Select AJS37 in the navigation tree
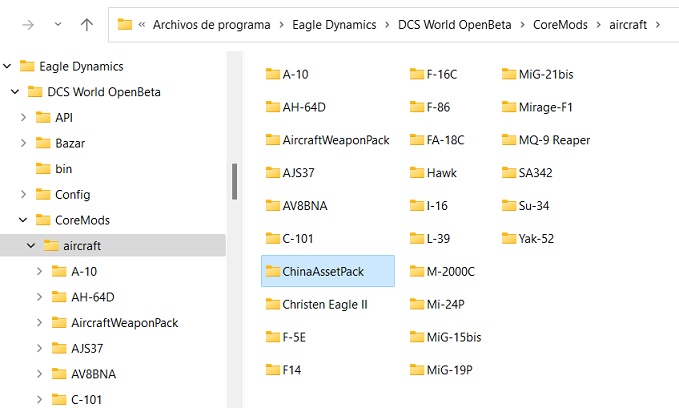 pos(87,348)
